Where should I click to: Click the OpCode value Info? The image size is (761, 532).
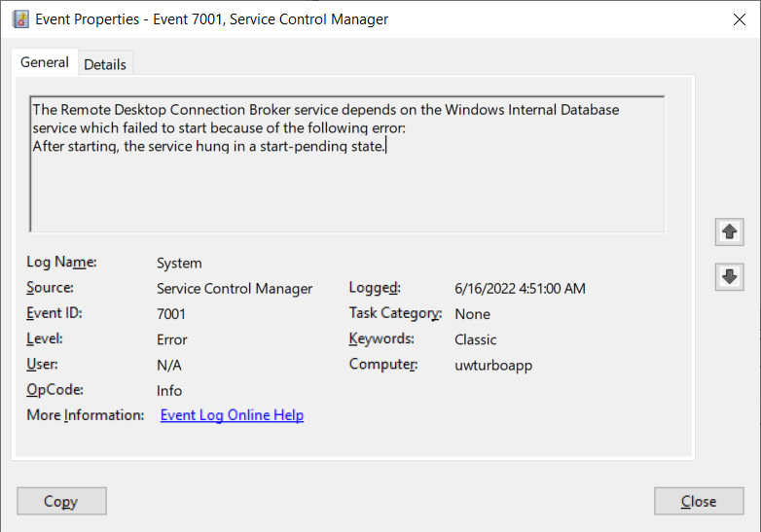coord(169,390)
